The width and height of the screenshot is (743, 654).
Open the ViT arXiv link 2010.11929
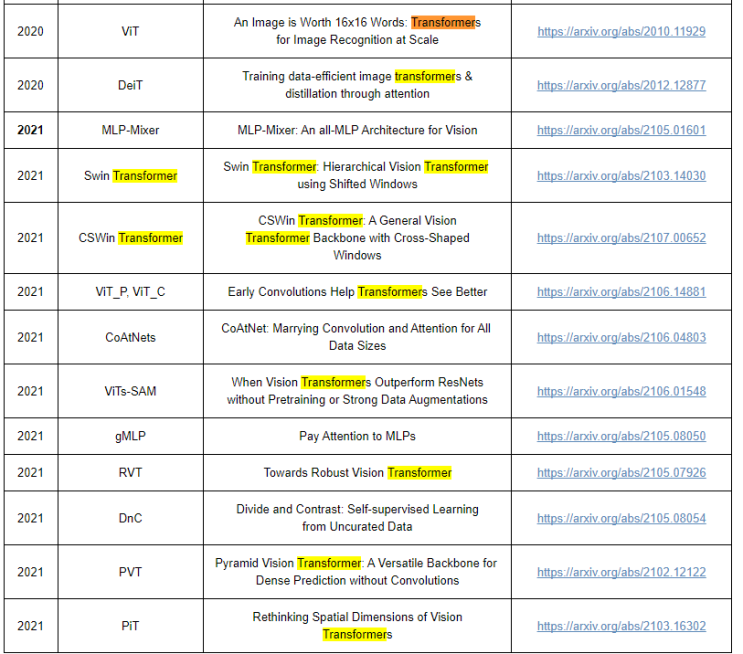point(621,31)
